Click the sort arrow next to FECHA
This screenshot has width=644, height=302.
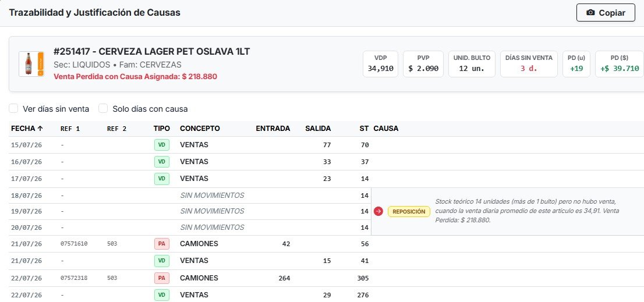pos(40,129)
